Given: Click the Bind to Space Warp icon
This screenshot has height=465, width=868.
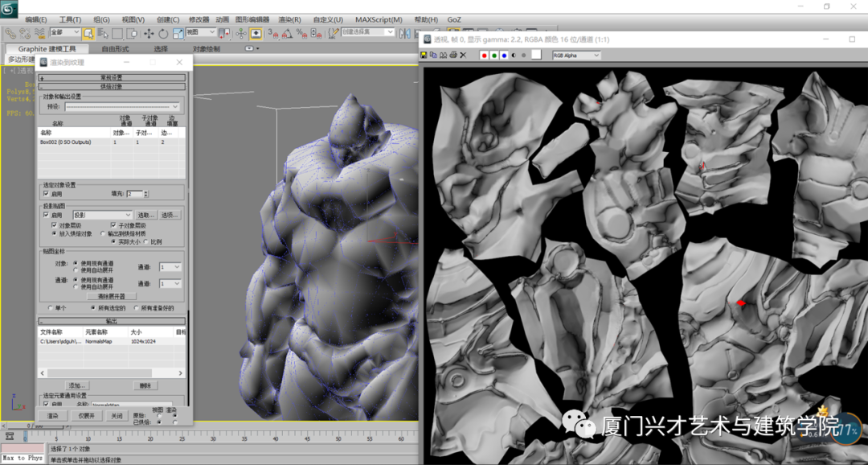Looking at the screenshot, I should coord(40,33).
